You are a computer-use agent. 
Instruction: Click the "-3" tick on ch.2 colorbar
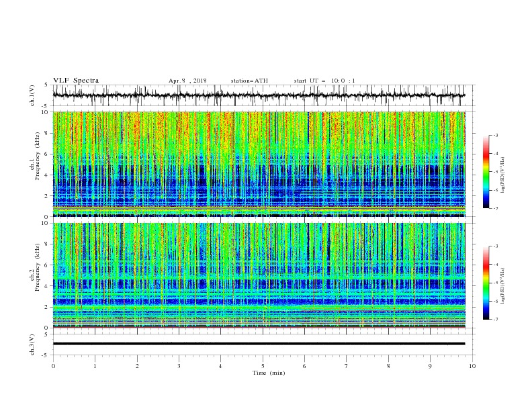click(x=495, y=246)
